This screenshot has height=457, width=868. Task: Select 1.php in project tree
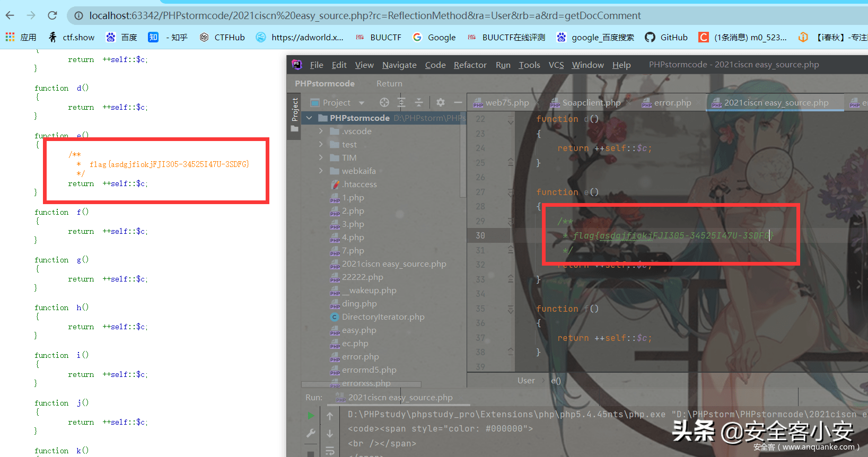coord(347,197)
